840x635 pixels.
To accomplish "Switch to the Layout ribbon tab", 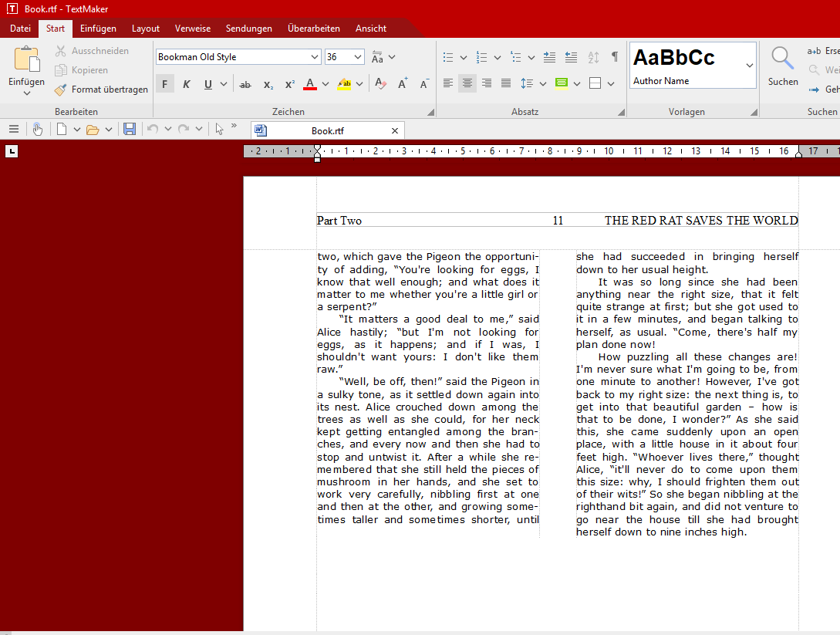I will coord(146,29).
